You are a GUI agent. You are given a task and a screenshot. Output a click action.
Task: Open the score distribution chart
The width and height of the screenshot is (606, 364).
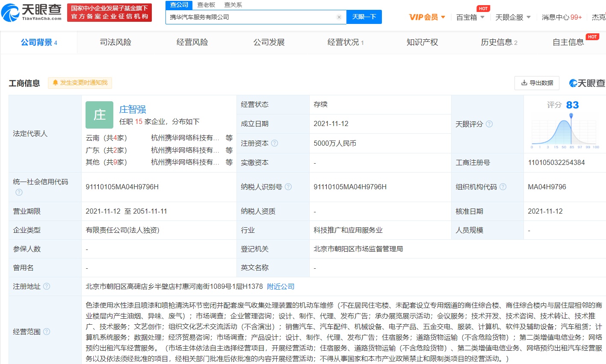pos(565,132)
